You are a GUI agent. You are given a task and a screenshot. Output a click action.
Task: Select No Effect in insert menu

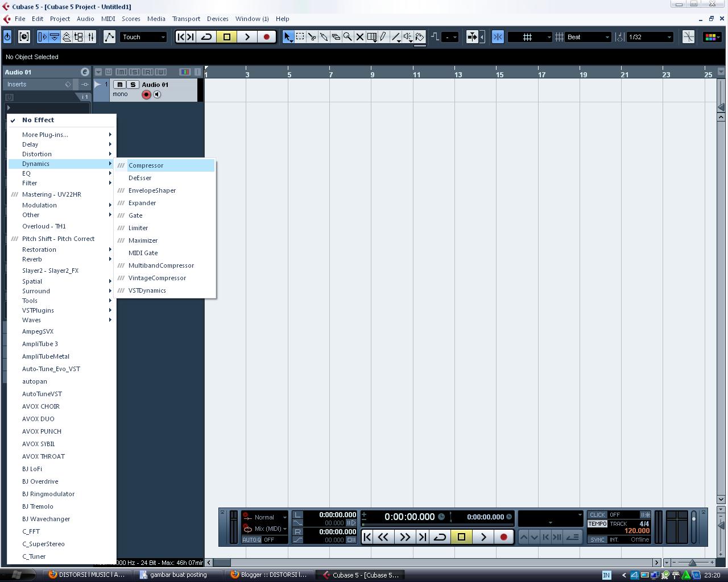pos(62,120)
